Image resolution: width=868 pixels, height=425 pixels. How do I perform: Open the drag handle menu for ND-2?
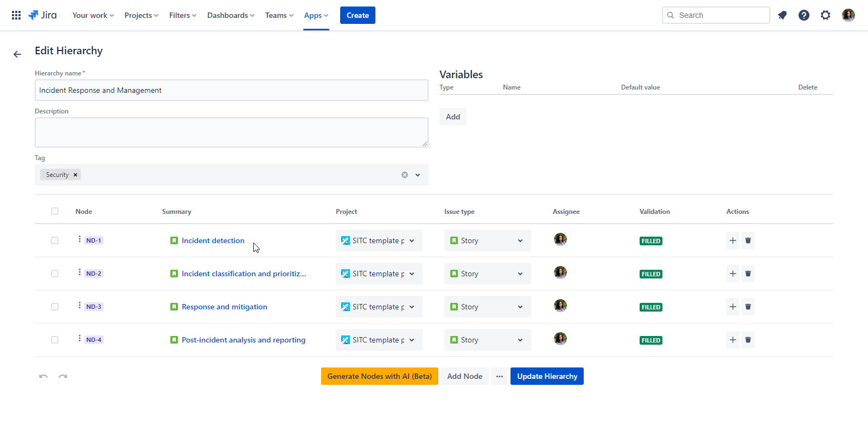[x=80, y=272]
